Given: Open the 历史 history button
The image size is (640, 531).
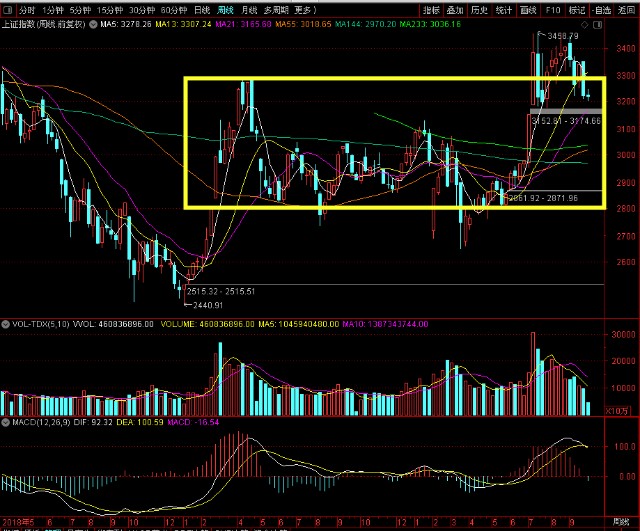Looking at the screenshot, I should pos(480,9).
